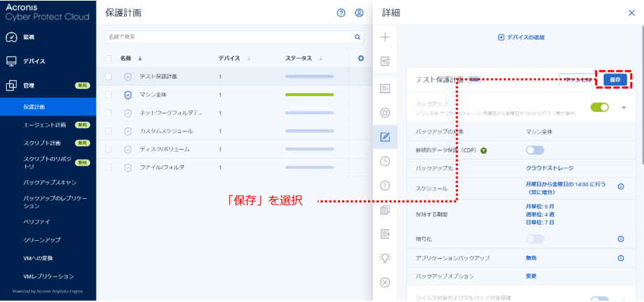Sort by 名前 column arrow
This screenshot has height=302, width=644.
[139, 58]
